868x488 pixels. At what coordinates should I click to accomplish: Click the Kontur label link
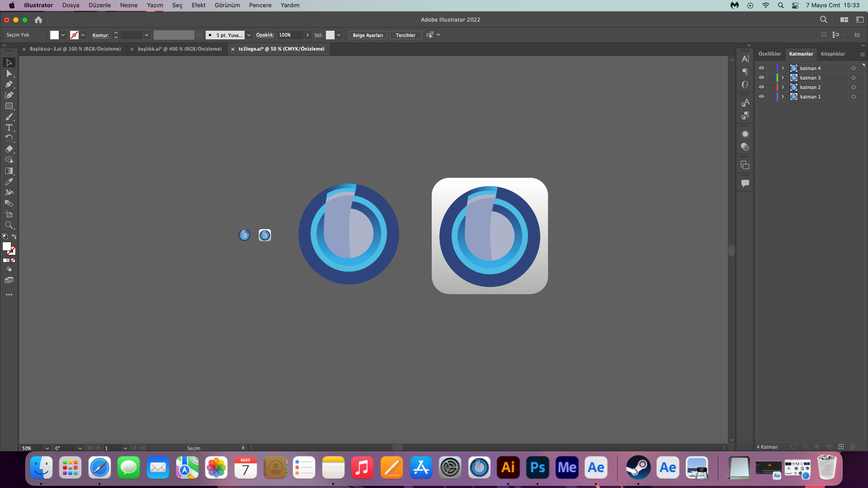pyautogui.click(x=100, y=35)
